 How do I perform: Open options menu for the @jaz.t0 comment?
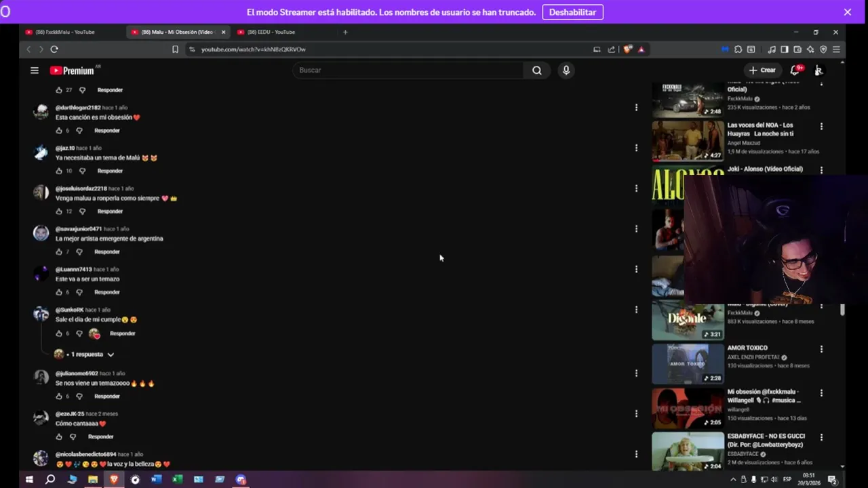[636, 148]
